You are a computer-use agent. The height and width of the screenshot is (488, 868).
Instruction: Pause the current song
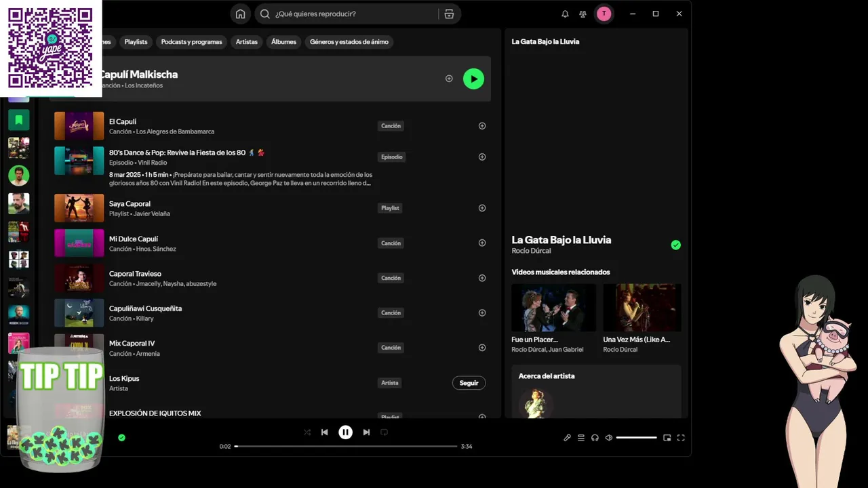point(345,432)
